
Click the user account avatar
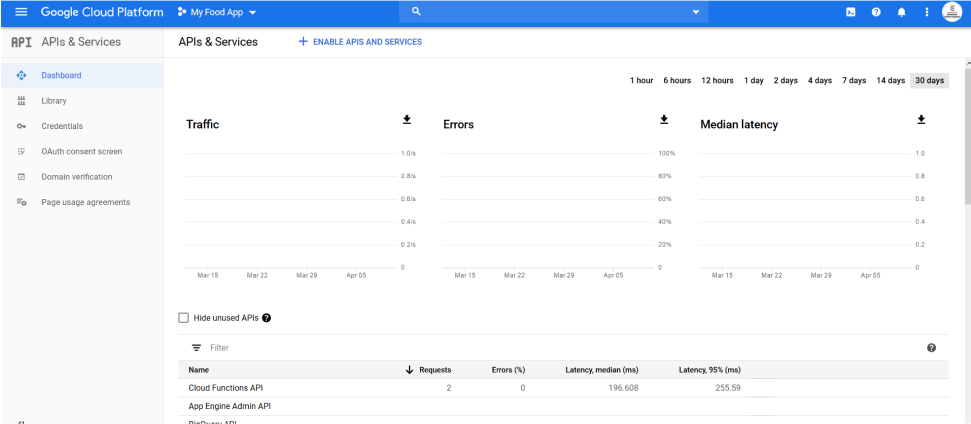pos(951,12)
